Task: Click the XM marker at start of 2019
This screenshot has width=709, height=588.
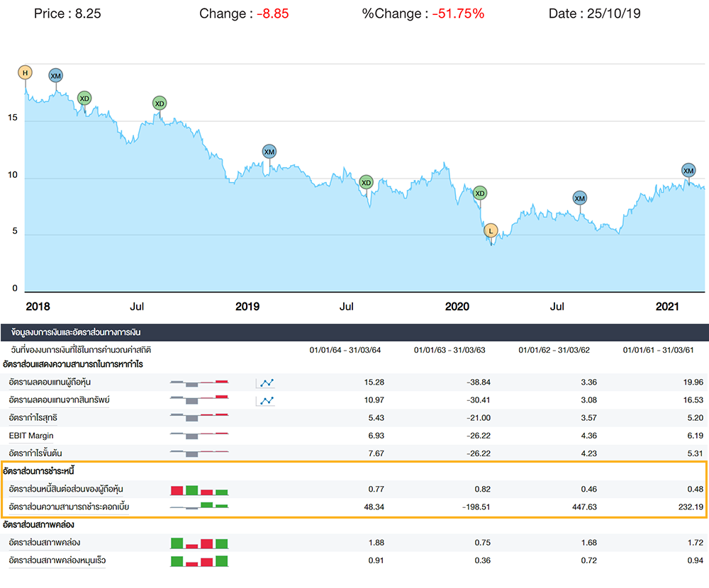Action: pyautogui.click(x=269, y=151)
